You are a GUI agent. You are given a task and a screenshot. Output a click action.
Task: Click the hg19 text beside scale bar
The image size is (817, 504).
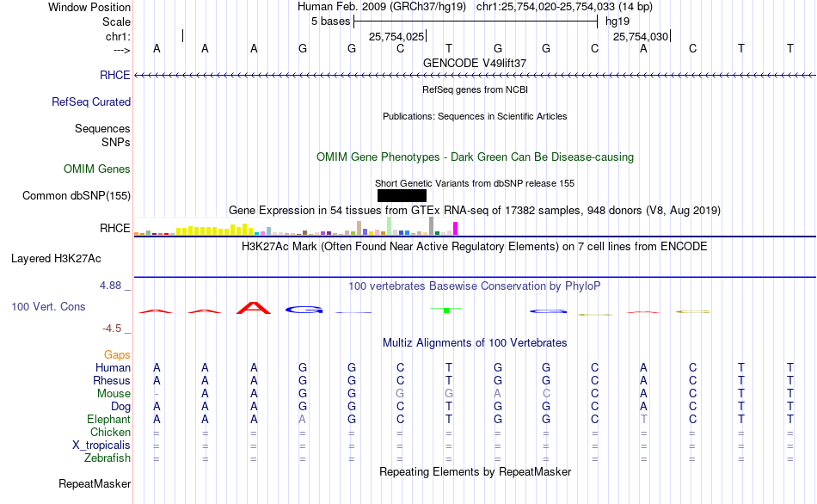[x=617, y=22]
